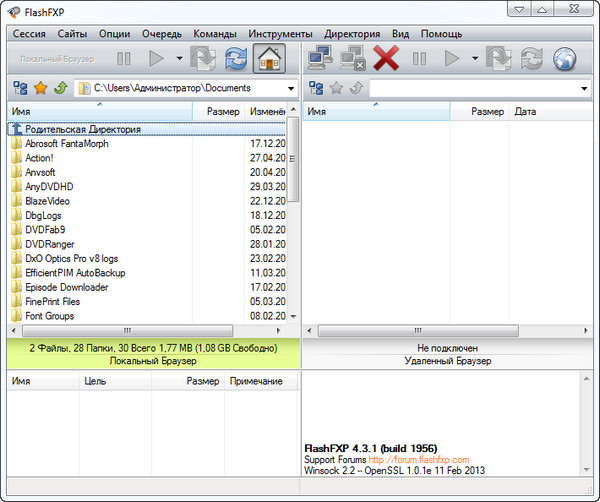Click the home folder icon in local toolbar
Image resolution: width=600 pixels, height=502 pixels.
[267, 59]
